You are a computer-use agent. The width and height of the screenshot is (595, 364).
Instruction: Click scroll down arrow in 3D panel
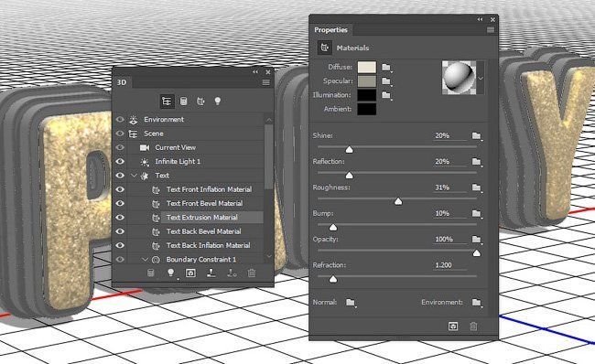pos(269,256)
